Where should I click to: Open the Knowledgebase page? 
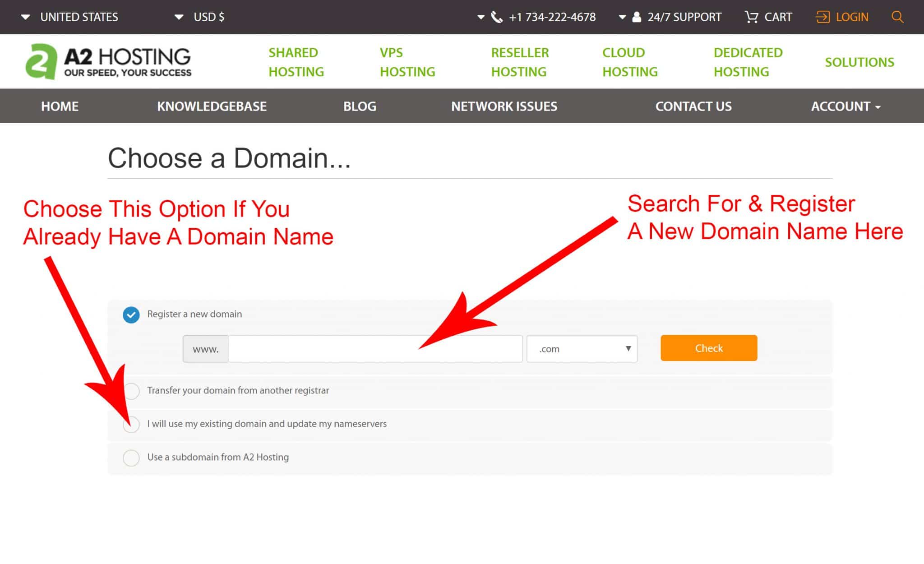point(212,106)
